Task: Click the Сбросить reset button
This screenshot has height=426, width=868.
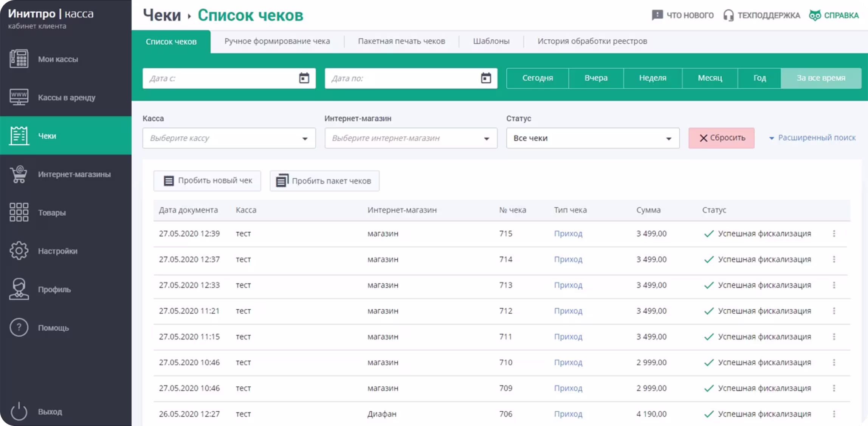Action: tap(721, 138)
